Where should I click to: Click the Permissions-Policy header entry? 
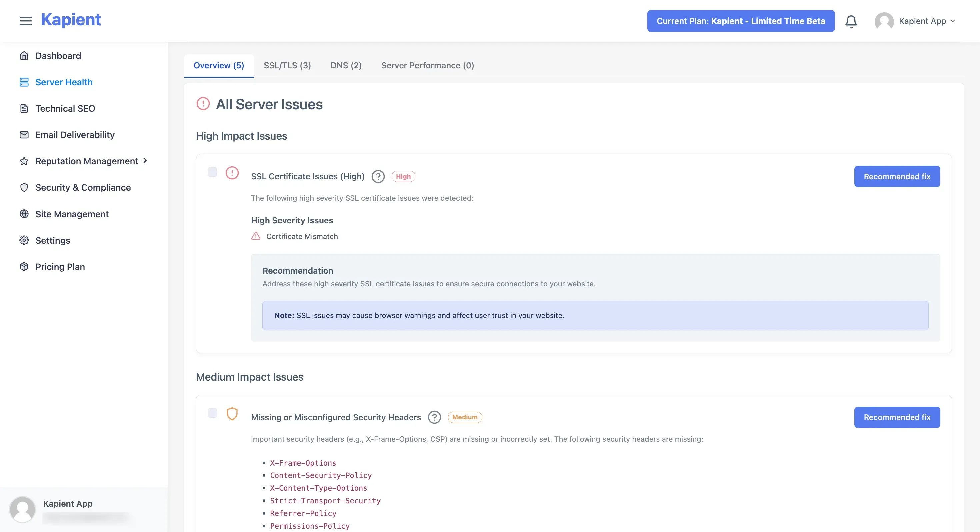309,526
